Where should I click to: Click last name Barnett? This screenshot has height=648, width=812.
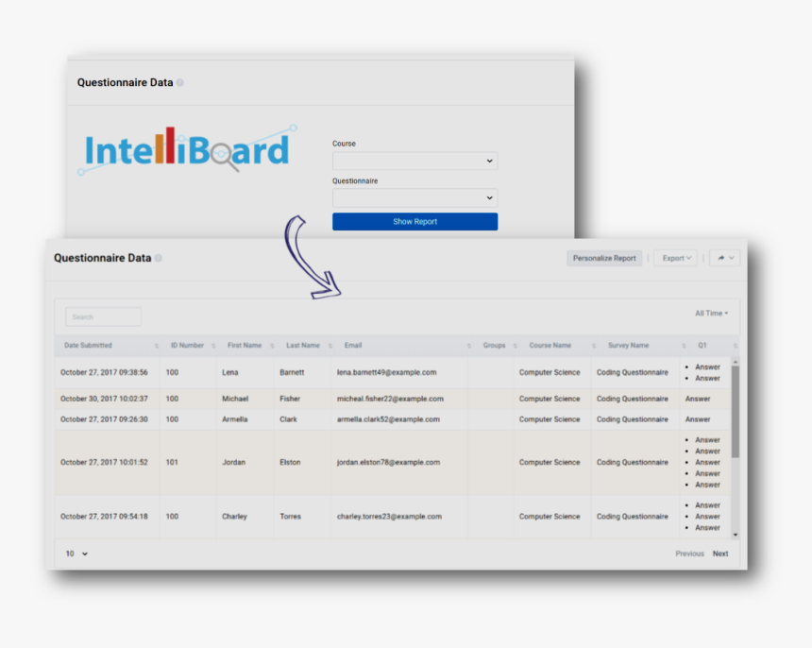click(292, 372)
